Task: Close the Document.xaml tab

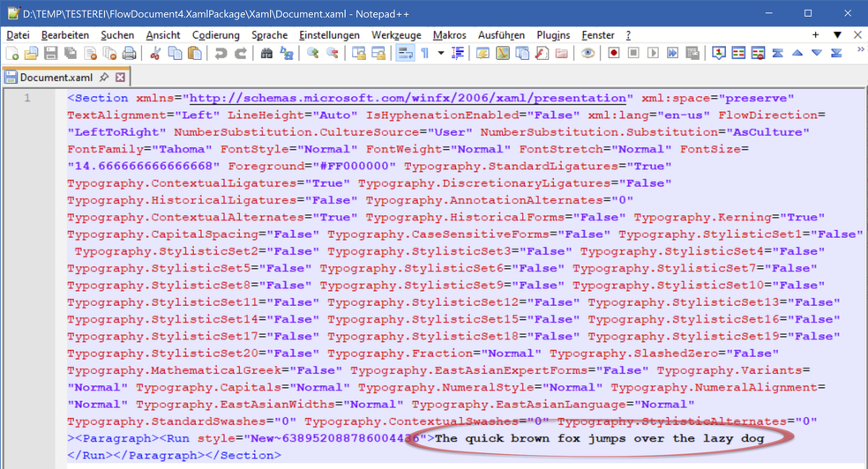Action: [120, 78]
